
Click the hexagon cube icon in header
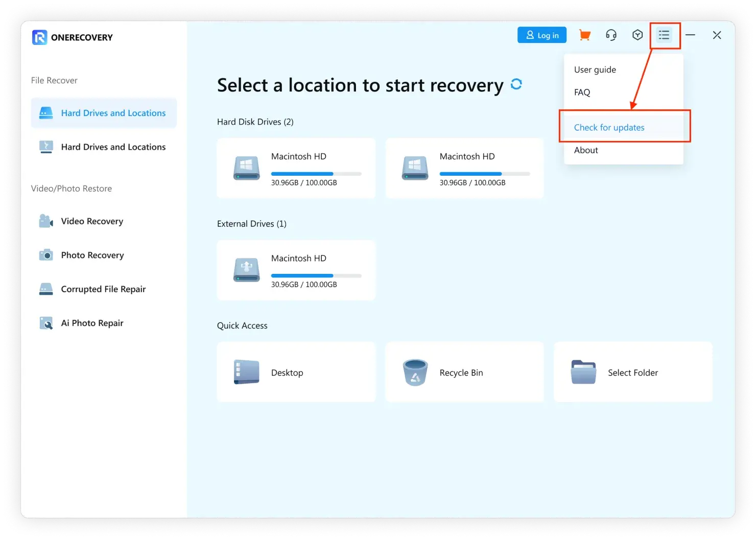pos(637,35)
